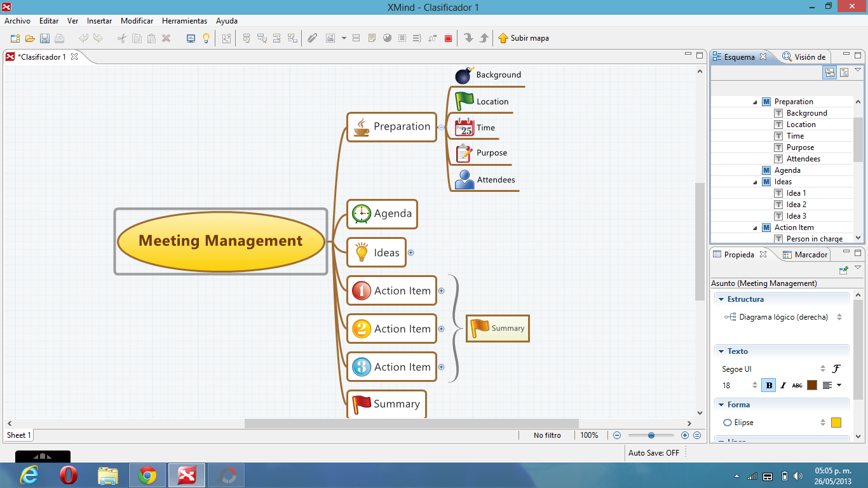868x488 pixels.
Task: Select the person marker on Attendees topic
Action: pos(465,180)
